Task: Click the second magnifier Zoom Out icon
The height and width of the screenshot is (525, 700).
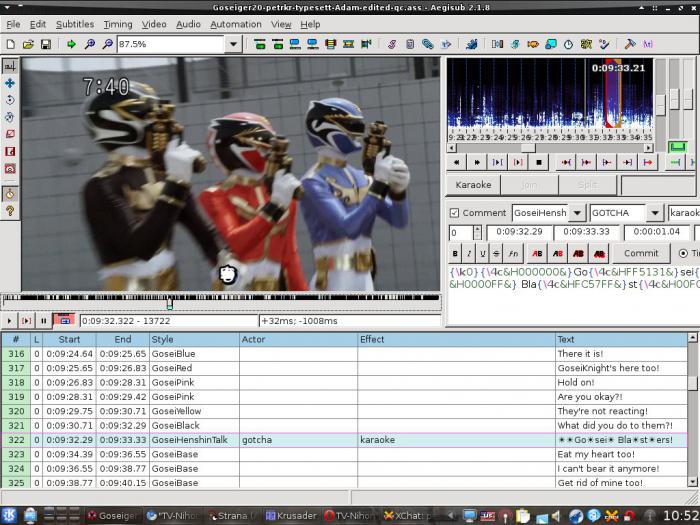Action: click(107, 44)
